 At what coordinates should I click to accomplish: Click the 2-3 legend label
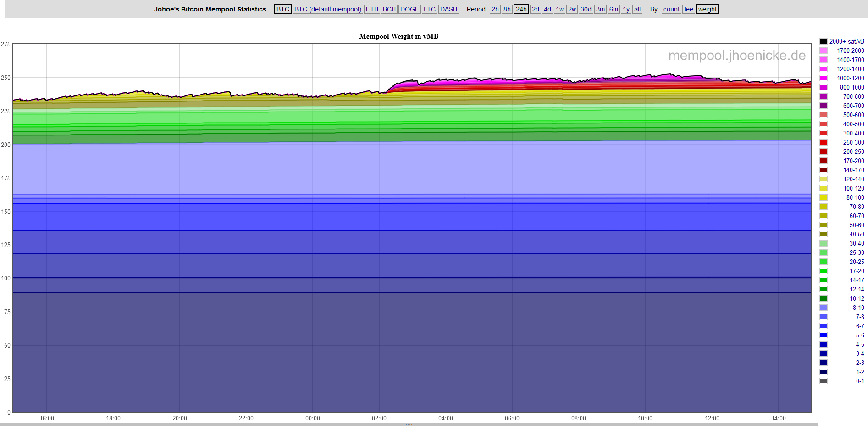(860, 363)
